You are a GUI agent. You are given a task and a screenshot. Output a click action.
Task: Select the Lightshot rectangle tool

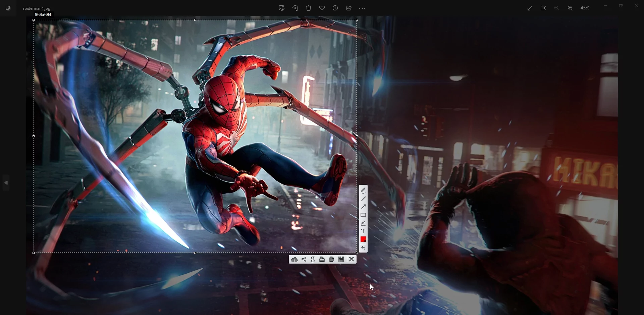pos(363,215)
